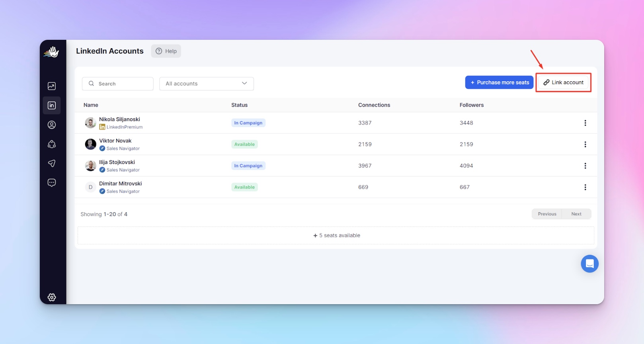The image size is (644, 344).
Task: Open the analytics chart sidebar icon
Action: click(x=52, y=86)
